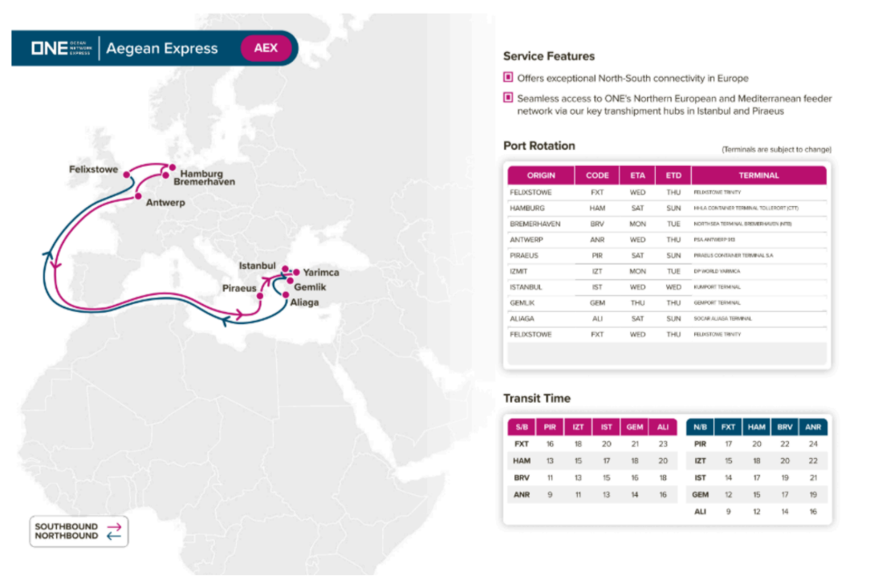
Task: Click the Antwerp port marker
Action: [x=139, y=195]
